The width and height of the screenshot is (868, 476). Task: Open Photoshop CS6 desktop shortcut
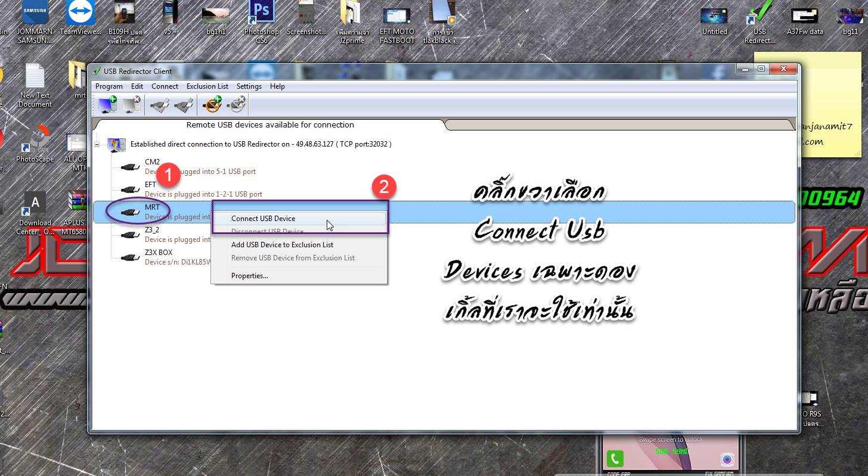[x=261, y=22]
